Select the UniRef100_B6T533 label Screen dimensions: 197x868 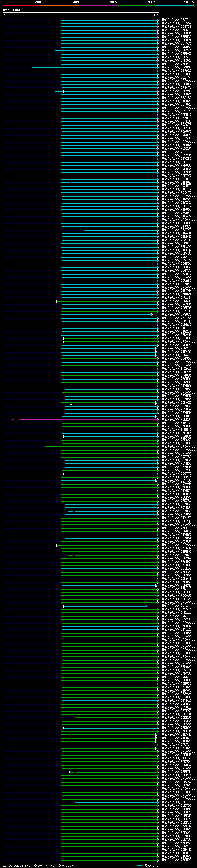(x=176, y=139)
